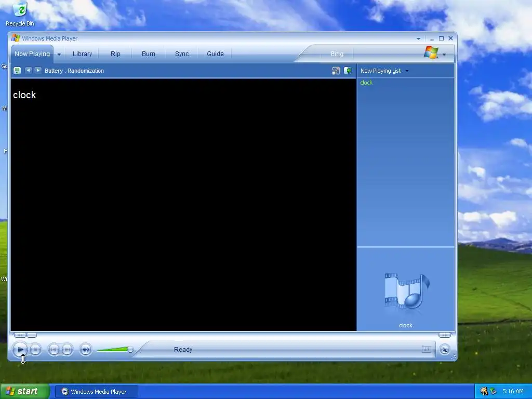
Task: Close the Windows Media Player window
Action: [450, 38]
